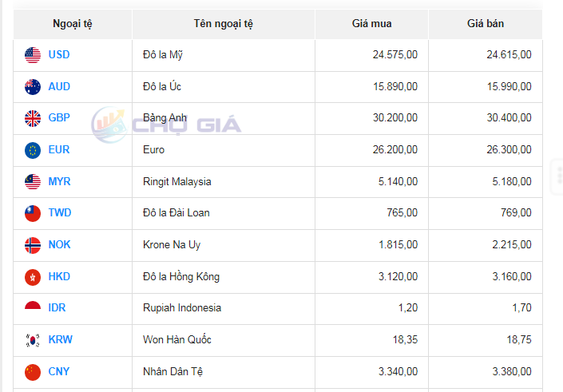Click the Ngoại tệ column header

click(x=73, y=24)
